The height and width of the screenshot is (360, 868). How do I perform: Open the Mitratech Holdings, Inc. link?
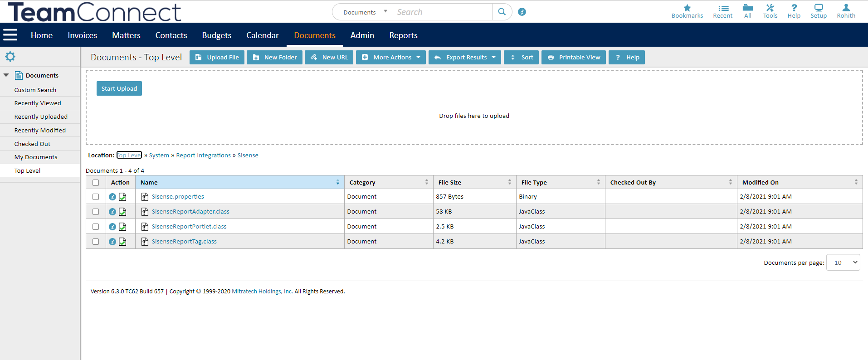point(263,292)
